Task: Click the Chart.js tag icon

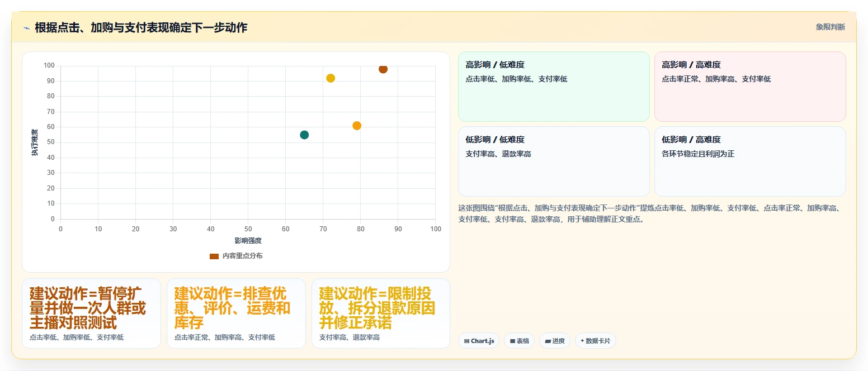Action: click(x=466, y=341)
